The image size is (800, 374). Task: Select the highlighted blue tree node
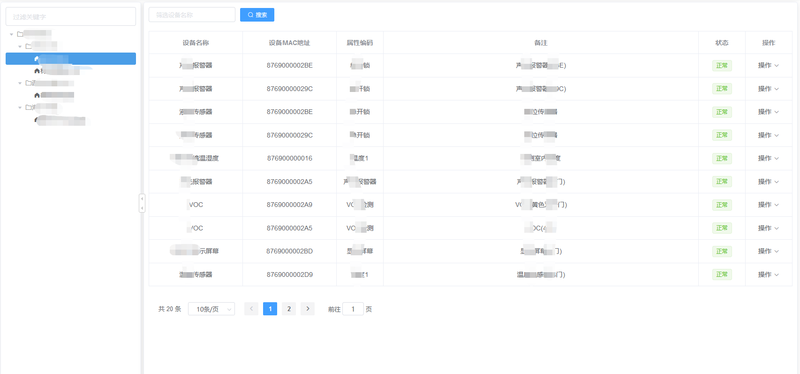pos(70,59)
